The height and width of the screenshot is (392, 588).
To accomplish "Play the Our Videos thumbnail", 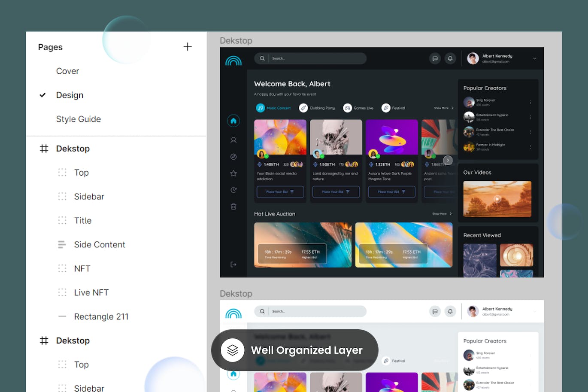I will tap(497, 199).
